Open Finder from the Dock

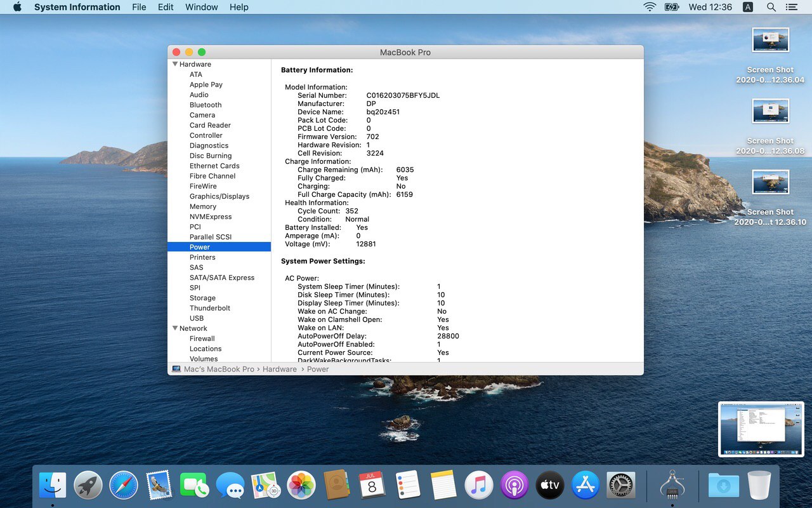tap(53, 486)
